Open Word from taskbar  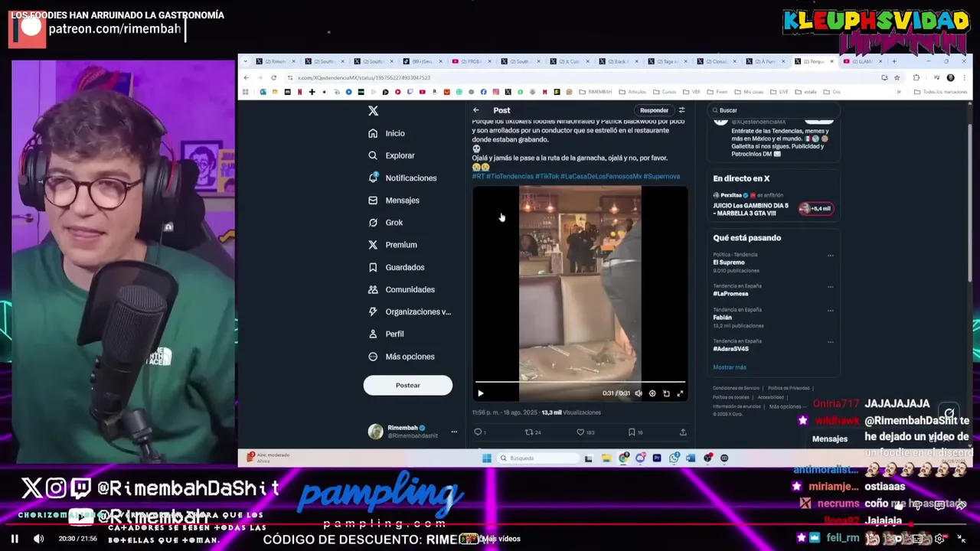pyautogui.click(x=691, y=458)
